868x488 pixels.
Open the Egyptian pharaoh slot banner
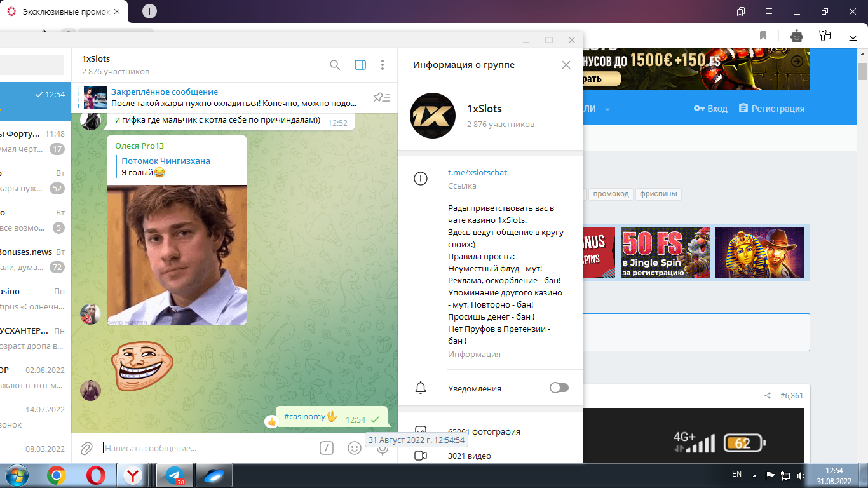point(760,253)
